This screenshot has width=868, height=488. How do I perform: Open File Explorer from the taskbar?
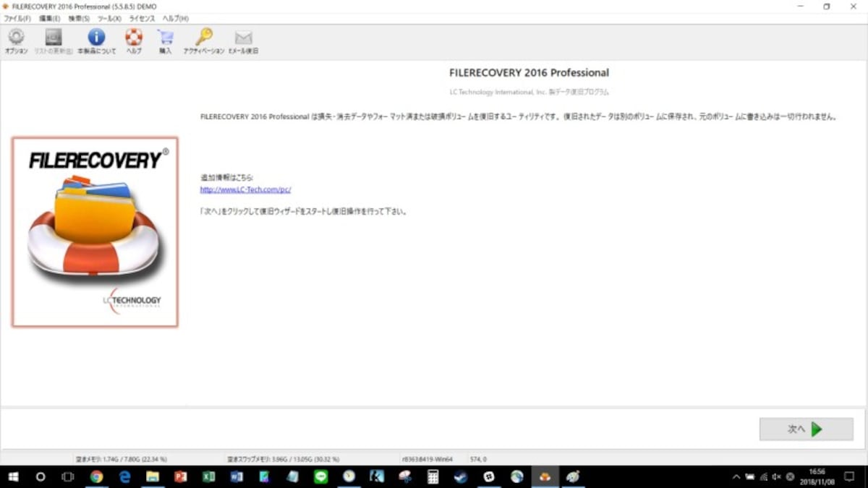153,477
